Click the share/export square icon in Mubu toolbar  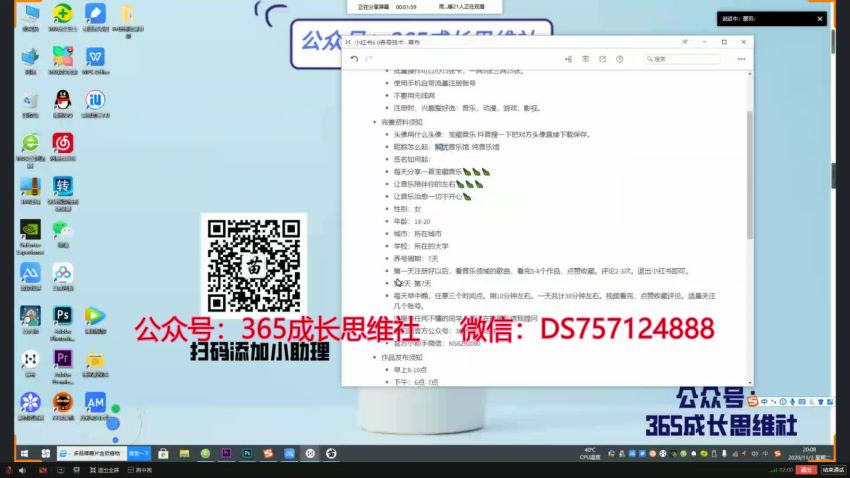[602, 59]
